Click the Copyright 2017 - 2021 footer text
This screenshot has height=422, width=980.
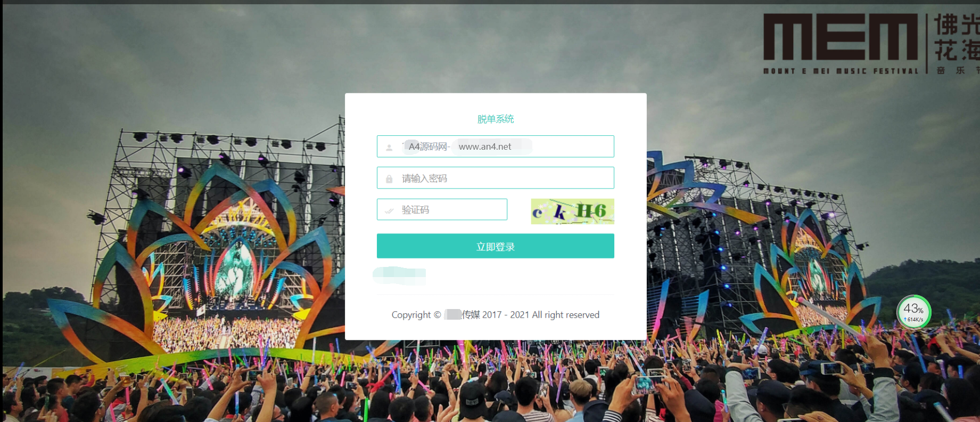[495, 315]
